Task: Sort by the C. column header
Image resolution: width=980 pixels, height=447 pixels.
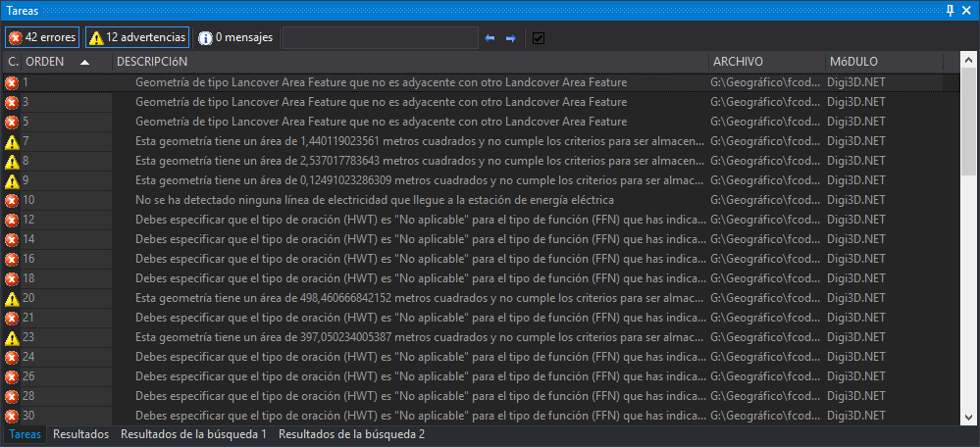Action: (x=13, y=62)
